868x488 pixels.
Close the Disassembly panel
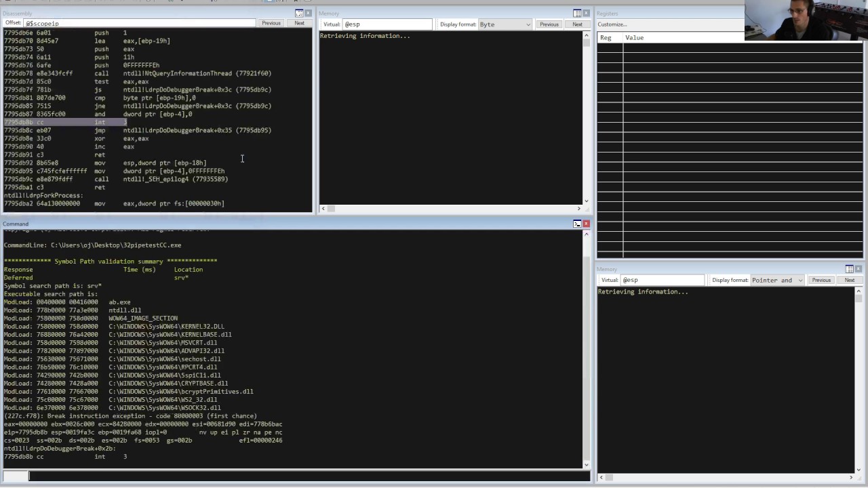point(309,14)
